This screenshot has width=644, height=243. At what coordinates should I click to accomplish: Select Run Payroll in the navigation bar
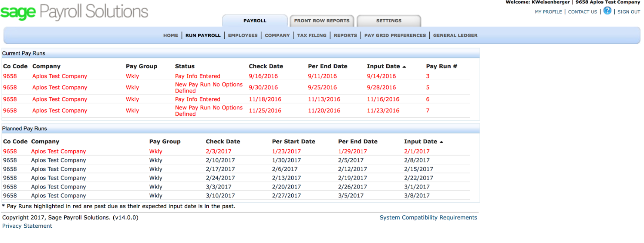pyautogui.click(x=203, y=35)
